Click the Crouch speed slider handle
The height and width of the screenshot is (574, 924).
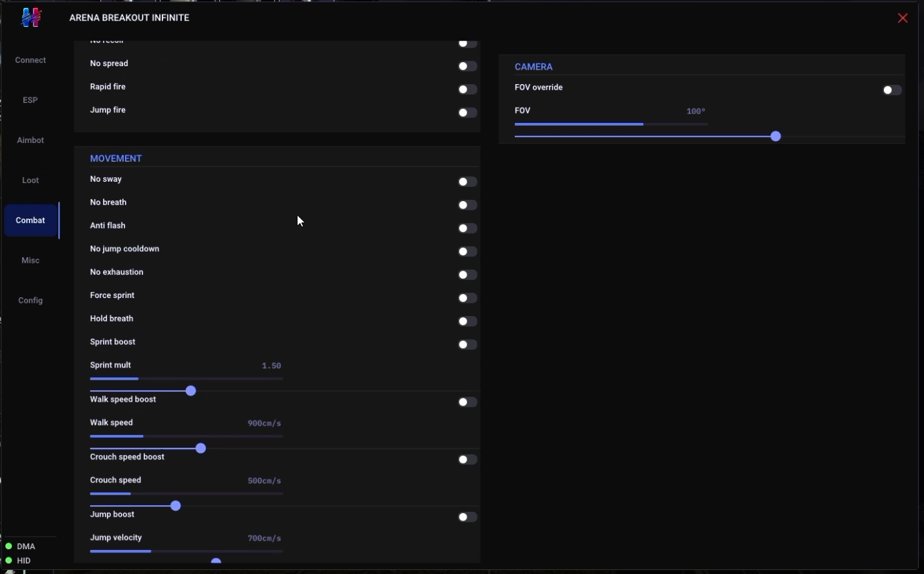tap(176, 506)
